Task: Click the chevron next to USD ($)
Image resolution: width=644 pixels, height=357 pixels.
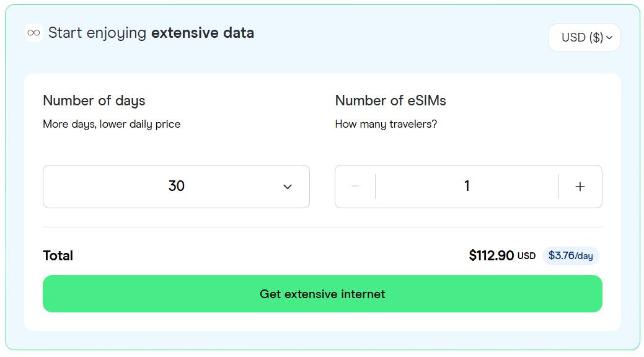Action: [x=609, y=38]
